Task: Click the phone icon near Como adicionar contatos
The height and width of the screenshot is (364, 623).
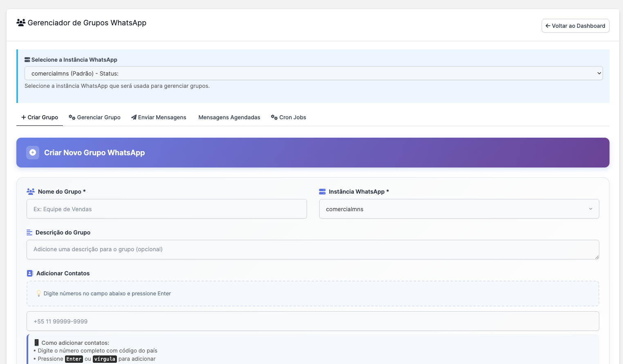Action: click(36, 342)
